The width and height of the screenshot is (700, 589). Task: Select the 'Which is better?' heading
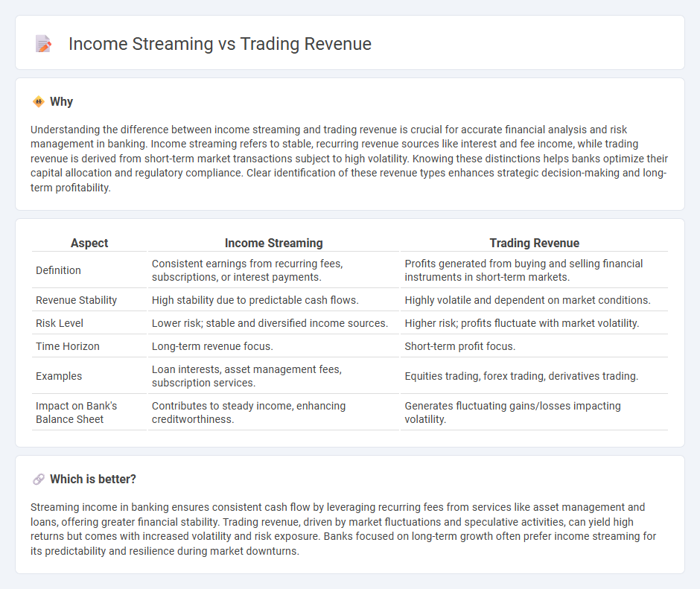[x=93, y=479]
